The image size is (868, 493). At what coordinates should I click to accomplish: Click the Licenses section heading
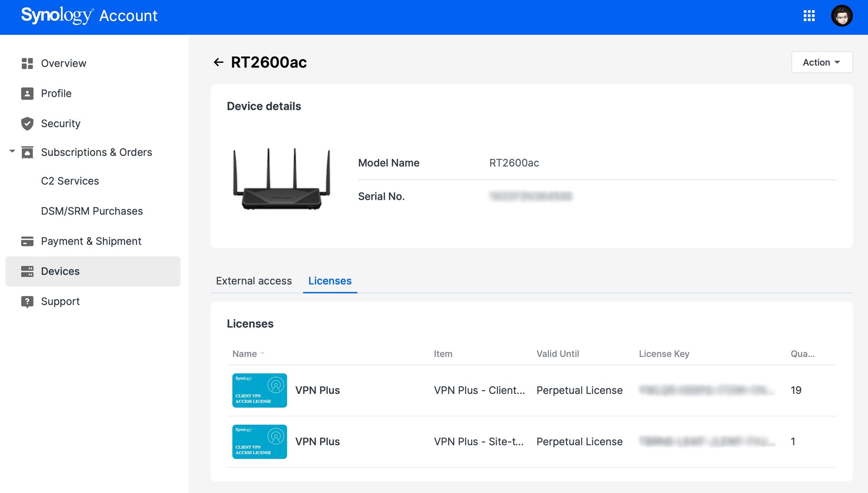[250, 324]
